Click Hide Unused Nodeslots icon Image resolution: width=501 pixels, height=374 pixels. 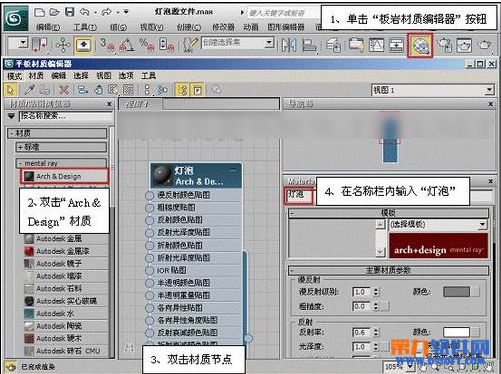(98, 90)
